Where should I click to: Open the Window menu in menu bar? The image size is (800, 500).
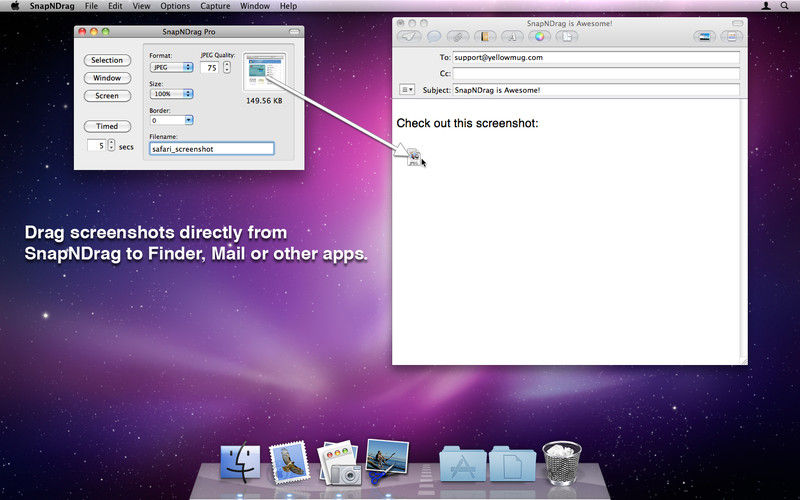click(255, 6)
